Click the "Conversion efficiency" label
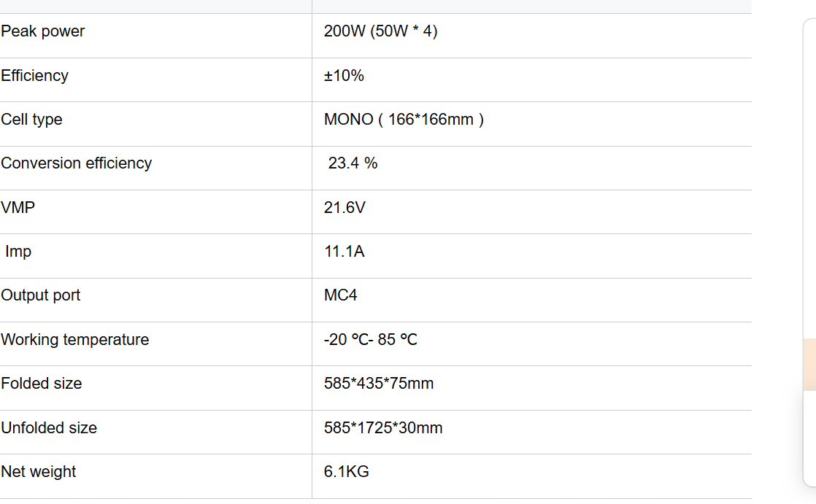816x504 pixels. click(x=77, y=163)
